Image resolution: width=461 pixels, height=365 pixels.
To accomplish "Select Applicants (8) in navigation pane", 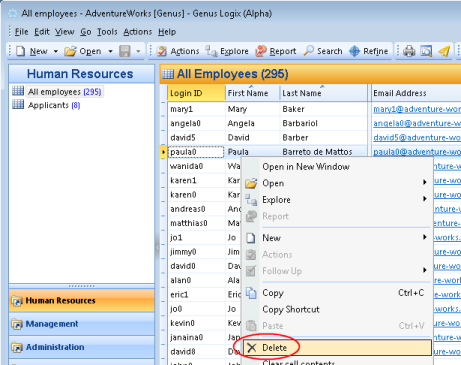I will (54, 105).
